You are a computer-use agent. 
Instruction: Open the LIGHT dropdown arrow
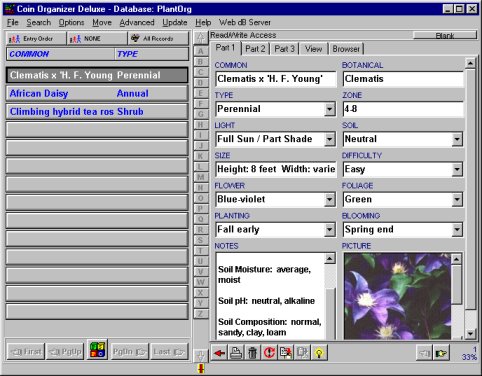[x=329, y=139]
